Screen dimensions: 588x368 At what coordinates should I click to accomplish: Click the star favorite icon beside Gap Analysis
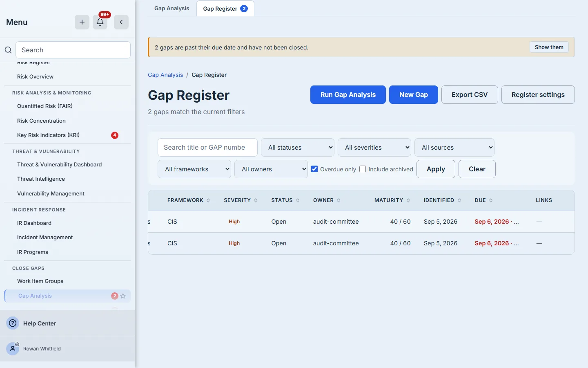pos(123,296)
